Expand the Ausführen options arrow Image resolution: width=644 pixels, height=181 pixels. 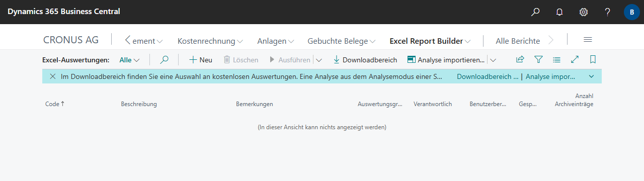click(x=319, y=60)
